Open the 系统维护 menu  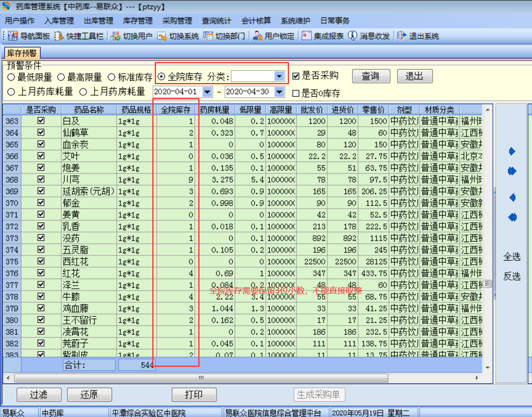point(296,21)
